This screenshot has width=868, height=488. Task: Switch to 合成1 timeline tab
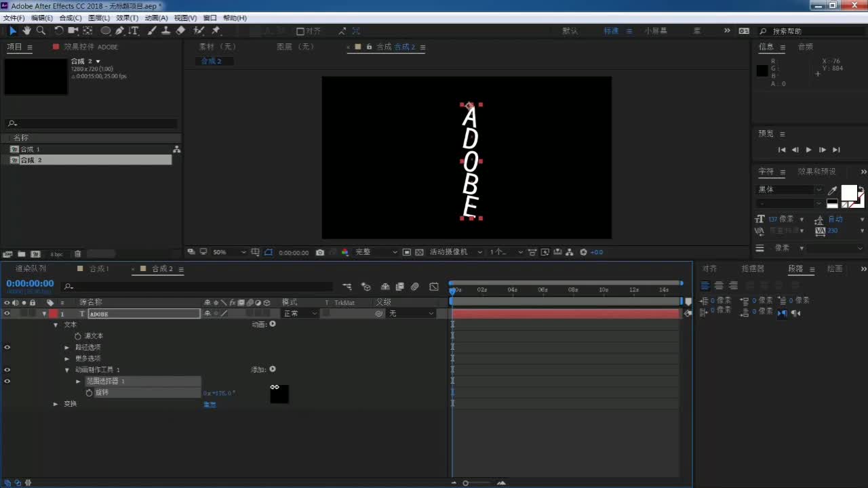pyautogui.click(x=99, y=269)
